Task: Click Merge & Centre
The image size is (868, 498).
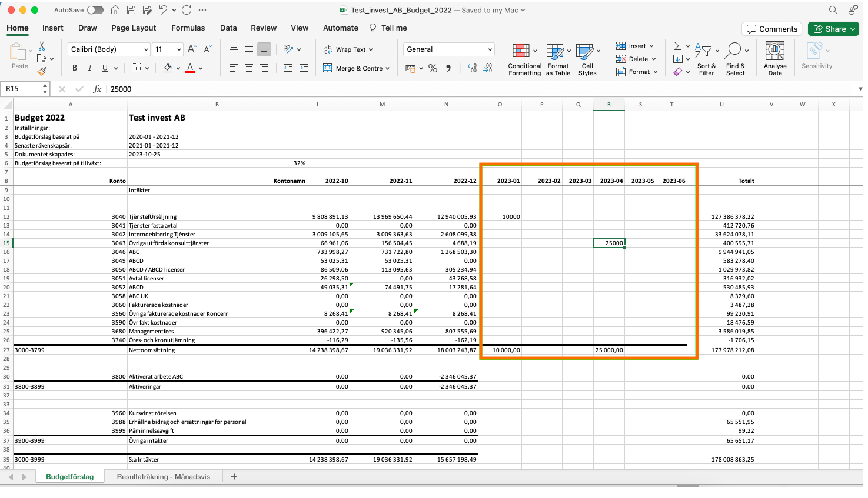Action: [356, 68]
